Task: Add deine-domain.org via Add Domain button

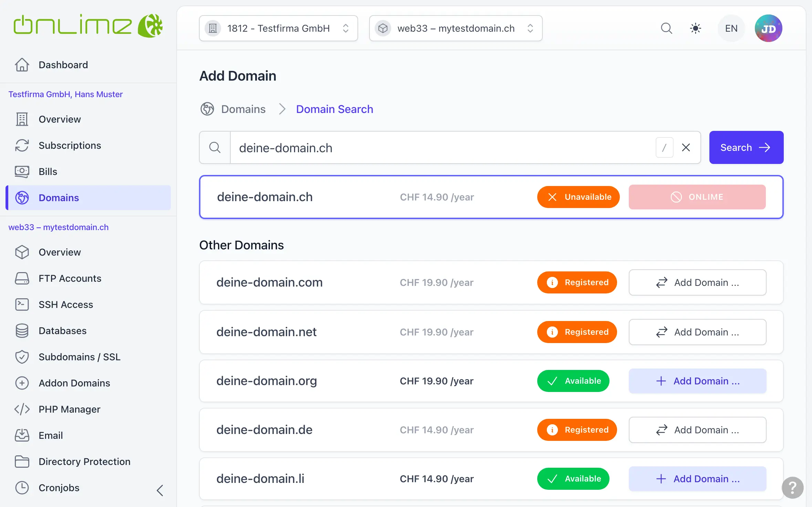Action: coord(697,381)
